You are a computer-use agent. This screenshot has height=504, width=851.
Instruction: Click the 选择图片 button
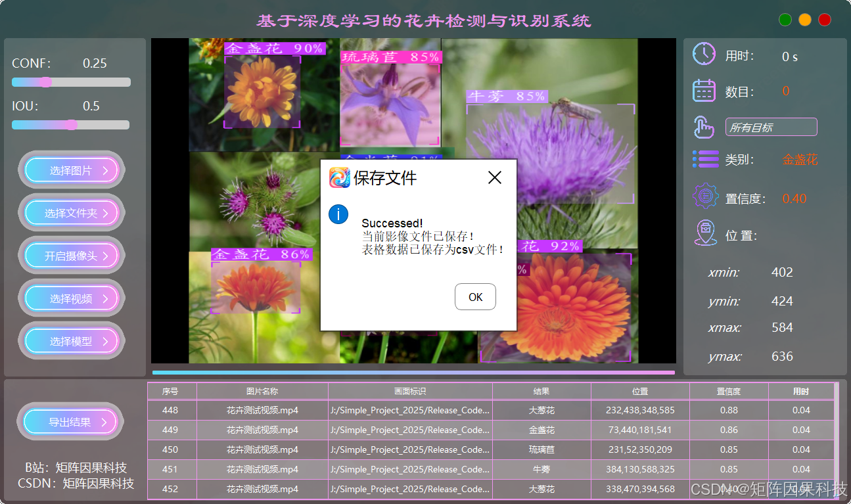tap(71, 170)
